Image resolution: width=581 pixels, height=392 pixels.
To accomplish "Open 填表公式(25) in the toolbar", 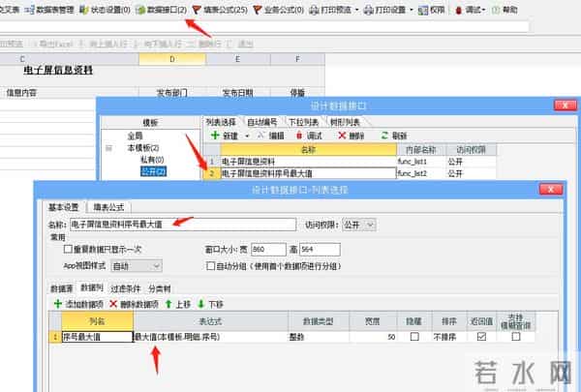I will tap(220, 10).
